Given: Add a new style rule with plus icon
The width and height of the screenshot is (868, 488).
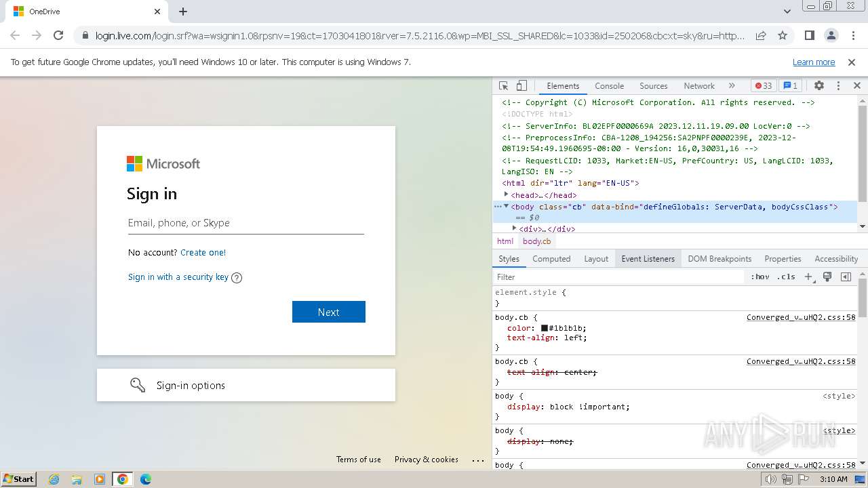Looking at the screenshot, I should coord(808,277).
